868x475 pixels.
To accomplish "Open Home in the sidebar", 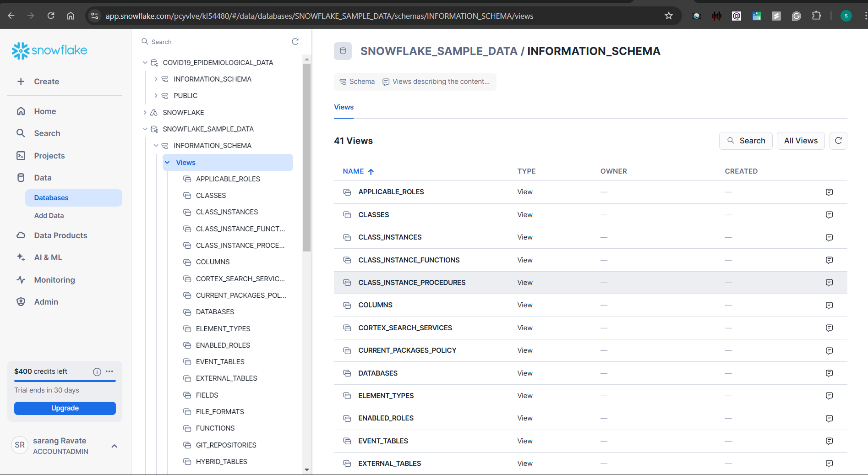I will [x=45, y=111].
